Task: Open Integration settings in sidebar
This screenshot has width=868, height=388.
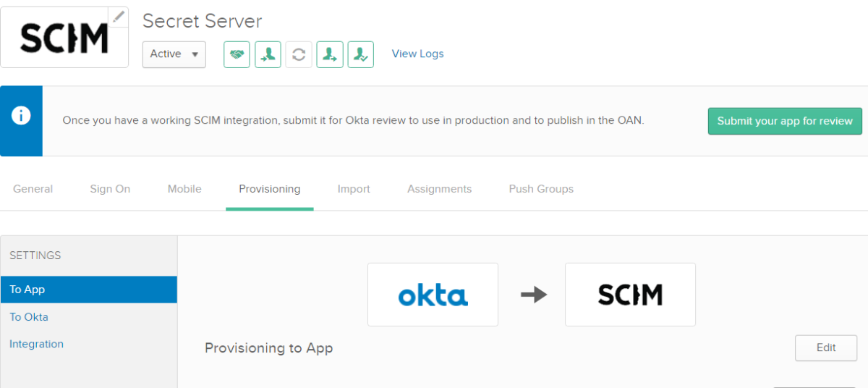Action: [x=36, y=344]
